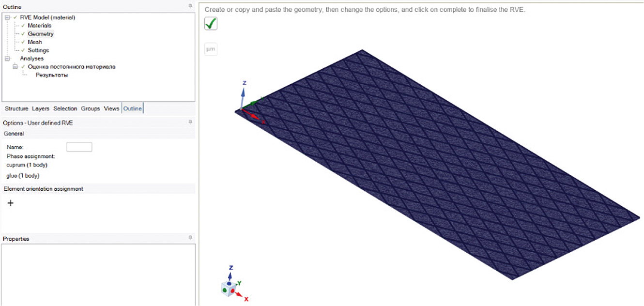The height and width of the screenshot is (306, 644).
Task: Click the green checkmark complete button
Action: 211,23
